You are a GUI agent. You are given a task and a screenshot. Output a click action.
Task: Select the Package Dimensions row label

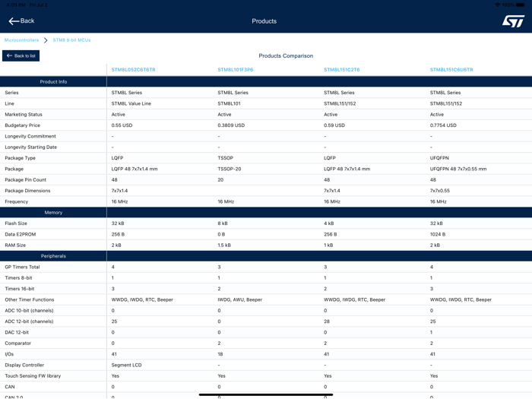pyautogui.click(x=27, y=190)
